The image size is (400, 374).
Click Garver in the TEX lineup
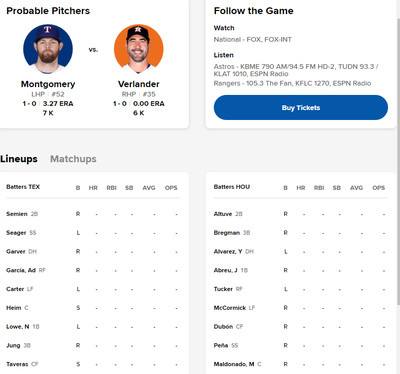coord(16,251)
